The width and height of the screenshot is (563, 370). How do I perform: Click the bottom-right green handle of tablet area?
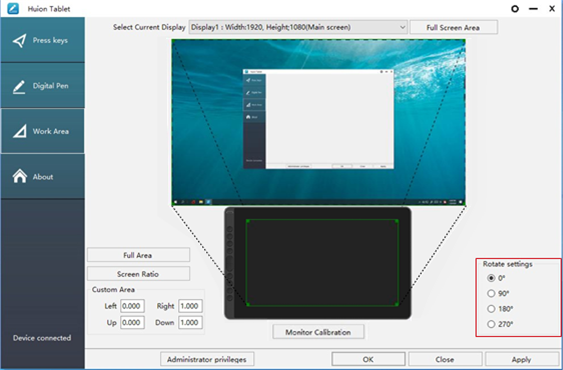[397, 305]
